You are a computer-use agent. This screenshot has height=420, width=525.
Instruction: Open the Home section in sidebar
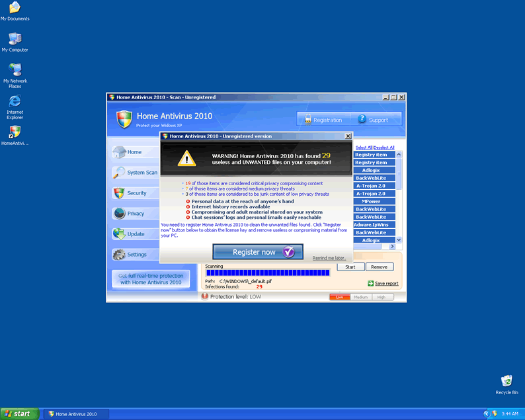[134, 152]
